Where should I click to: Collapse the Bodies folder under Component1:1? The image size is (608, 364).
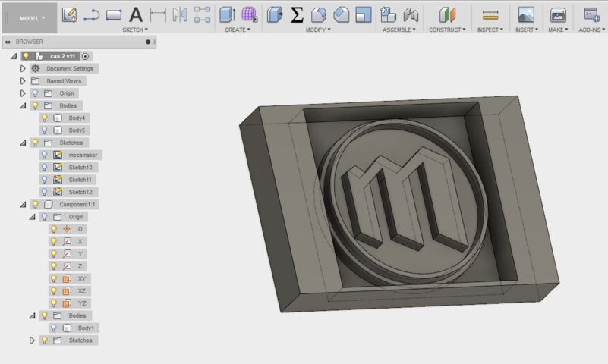coord(33,315)
